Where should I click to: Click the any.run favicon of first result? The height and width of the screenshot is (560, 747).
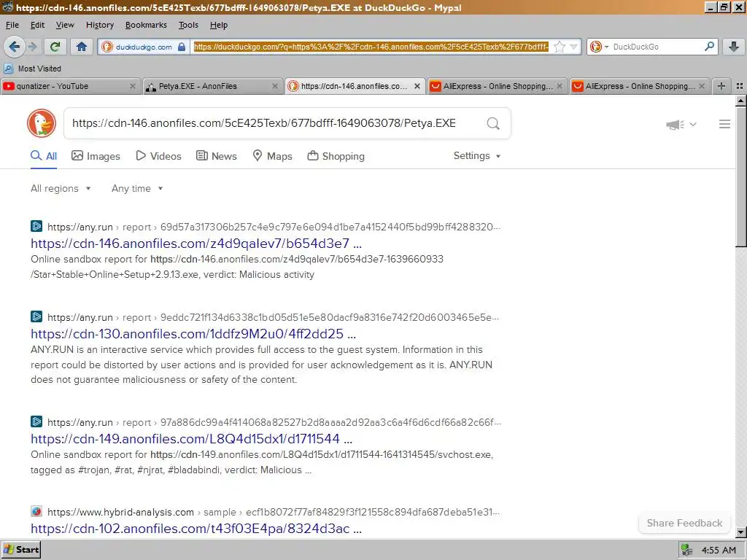click(x=36, y=226)
